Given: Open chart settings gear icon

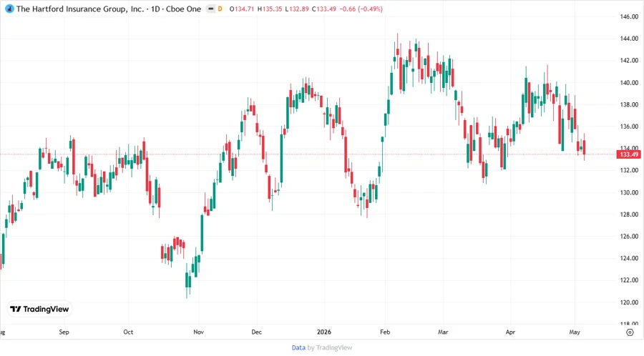Looking at the screenshot, I should 630,332.
